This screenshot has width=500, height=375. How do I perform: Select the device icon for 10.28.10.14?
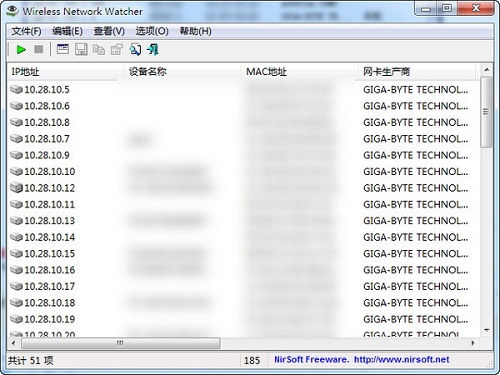point(16,237)
